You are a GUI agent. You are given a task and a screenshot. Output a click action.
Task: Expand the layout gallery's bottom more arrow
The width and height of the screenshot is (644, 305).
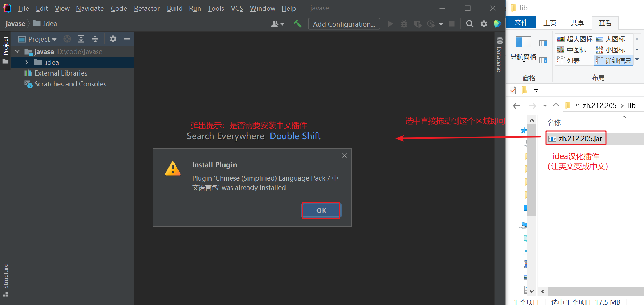click(x=637, y=60)
